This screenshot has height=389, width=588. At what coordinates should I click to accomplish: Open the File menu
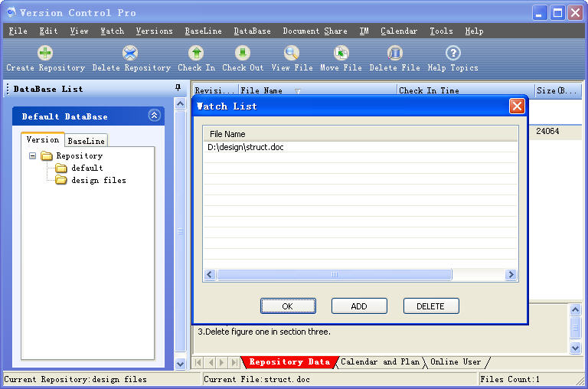click(18, 31)
